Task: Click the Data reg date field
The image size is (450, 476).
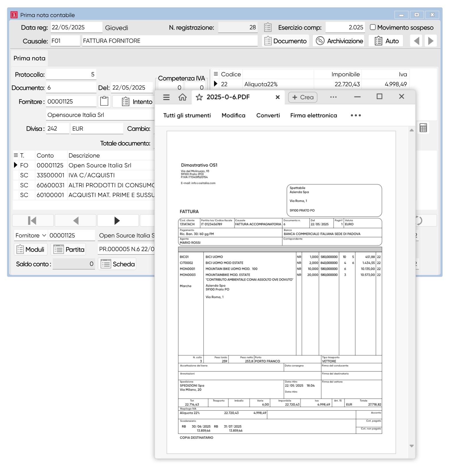Action: pos(76,27)
